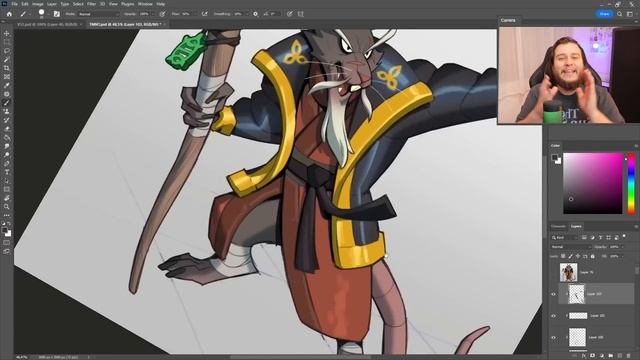Image resolution: width=640 pixels, height=360 pixels.
Task: Select the Frame tool
Action: 7,77
